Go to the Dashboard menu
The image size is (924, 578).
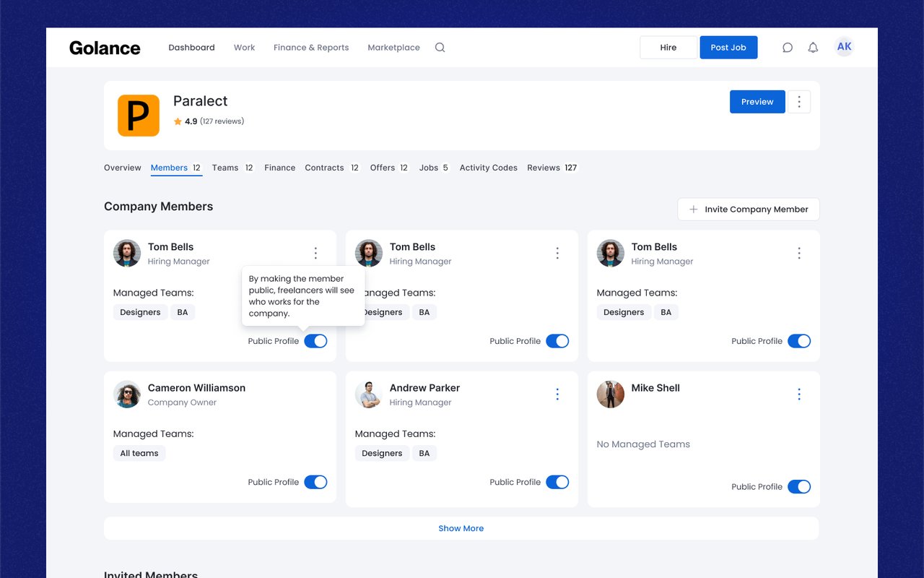point(191,48)
